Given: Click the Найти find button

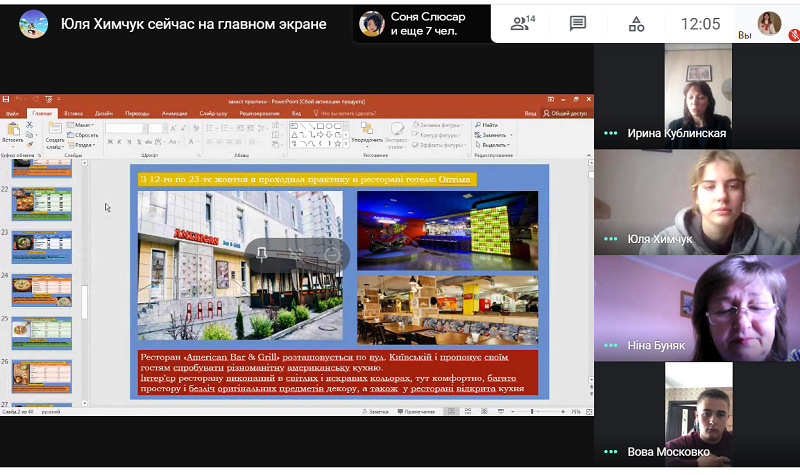Looking at the screenshot, I should click(486, 125).
